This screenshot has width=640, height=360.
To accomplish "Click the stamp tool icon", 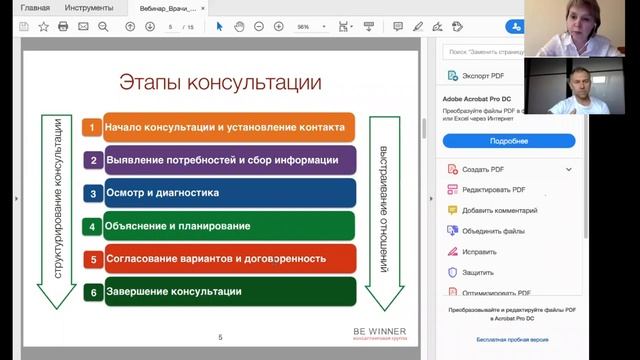I will tap(457, 27).
